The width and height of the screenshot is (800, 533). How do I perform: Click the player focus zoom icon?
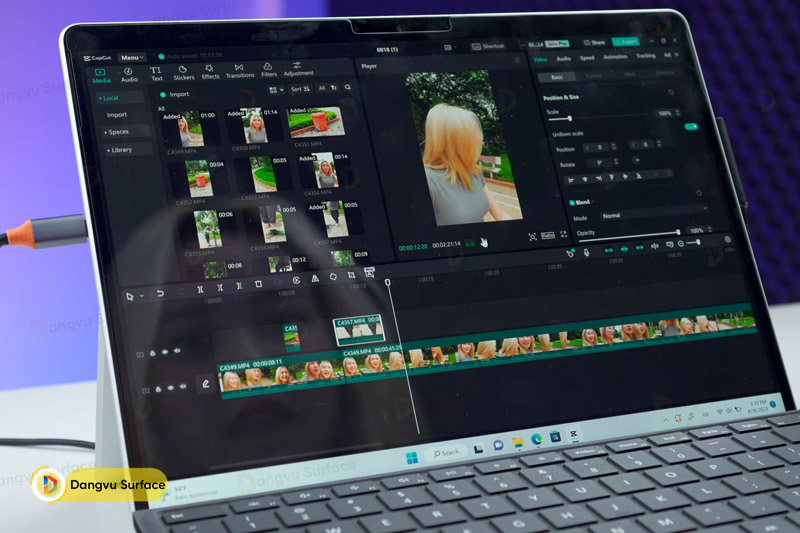pyautogui.click(x=532, y=237)
